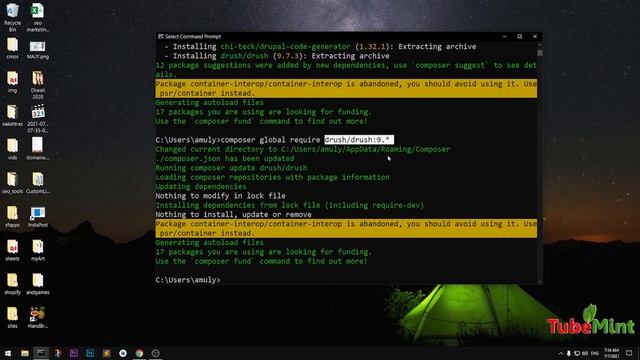Switch to Command Prompt taskbar button
This screenshot has width=640, height=360.
tap(41, 353)
